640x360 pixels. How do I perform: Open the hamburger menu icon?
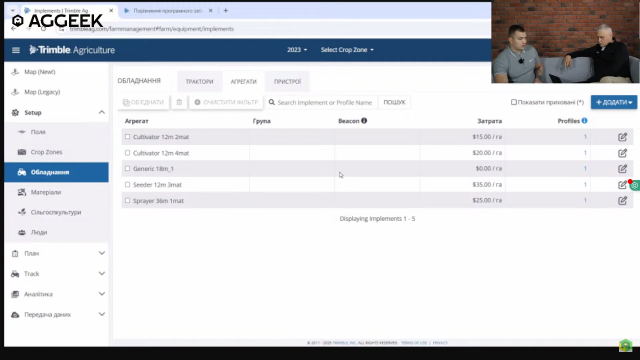(x=16, y=50)
